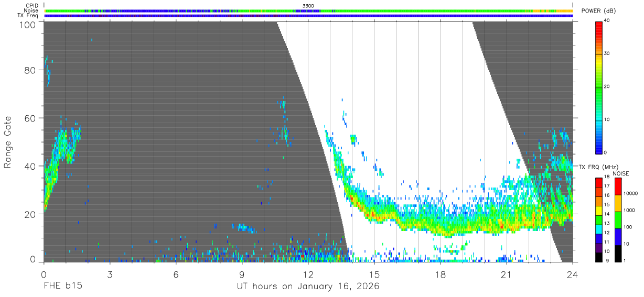The height and width of the screenshot is (297, 644).
Task: Click the Range Gate axis tick 80
Action: pos(30,70)
